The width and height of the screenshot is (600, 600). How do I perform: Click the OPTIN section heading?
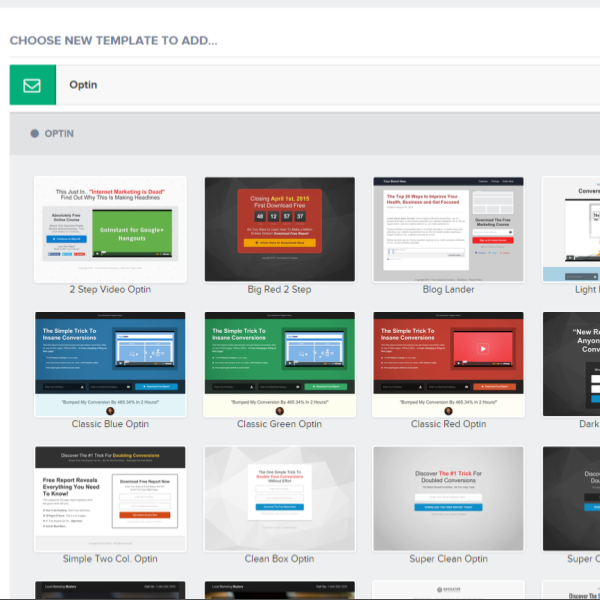[x=59, y=134]
